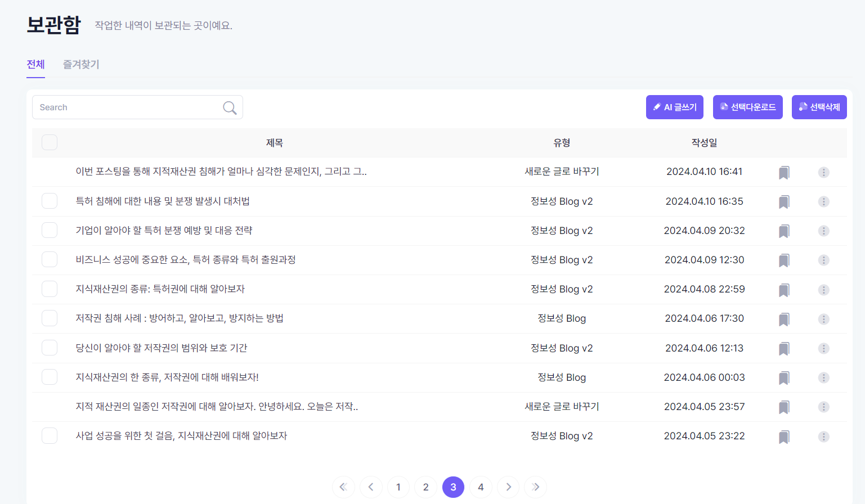The image size is (865, 504).
Task: Bookmark the "특허 침해에 대한 내용" post
Action: (x=783, y=201)
